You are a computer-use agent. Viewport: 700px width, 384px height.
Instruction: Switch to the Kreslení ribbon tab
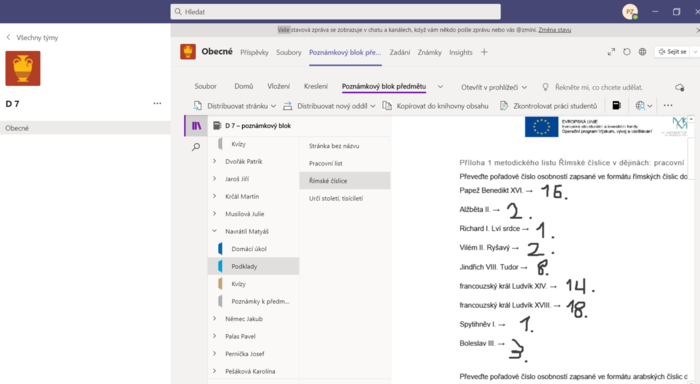pyautogui.click(x=316, y=87)
